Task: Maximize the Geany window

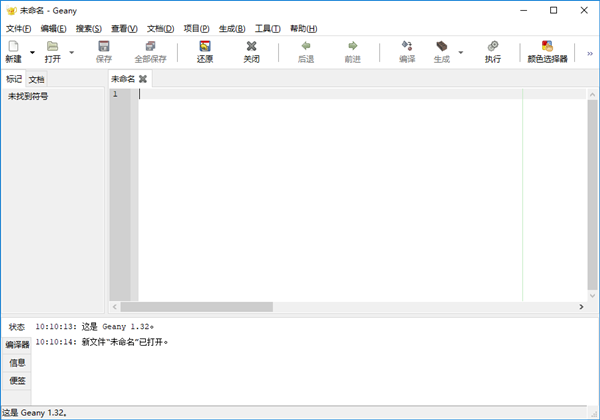Action: (x=553, y=10)
